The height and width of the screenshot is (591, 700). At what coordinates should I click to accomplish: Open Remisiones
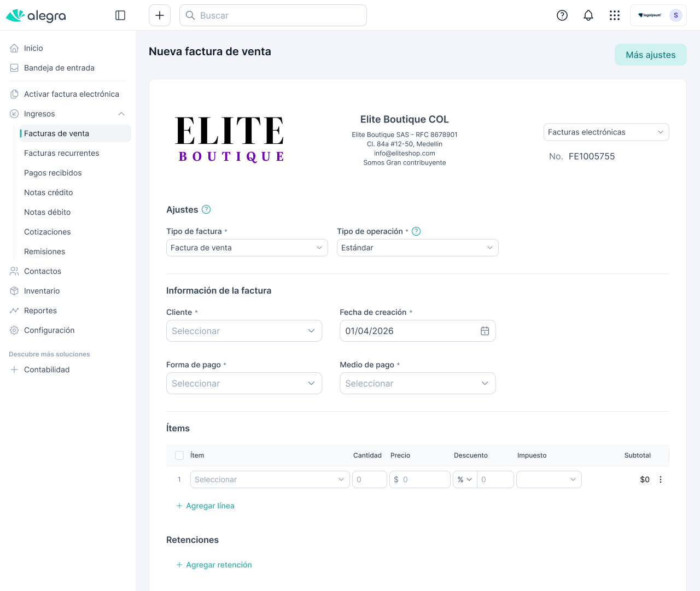(x=75, y=251)
